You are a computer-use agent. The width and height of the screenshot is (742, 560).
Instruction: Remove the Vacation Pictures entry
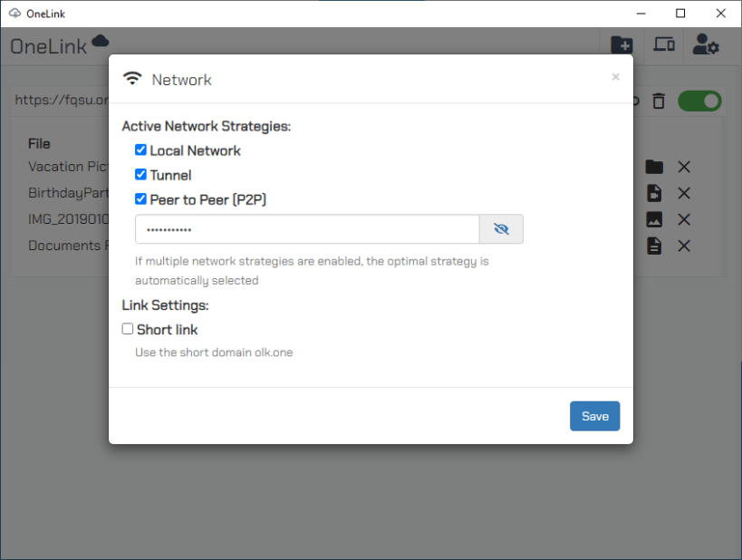[x=684, y=167]
